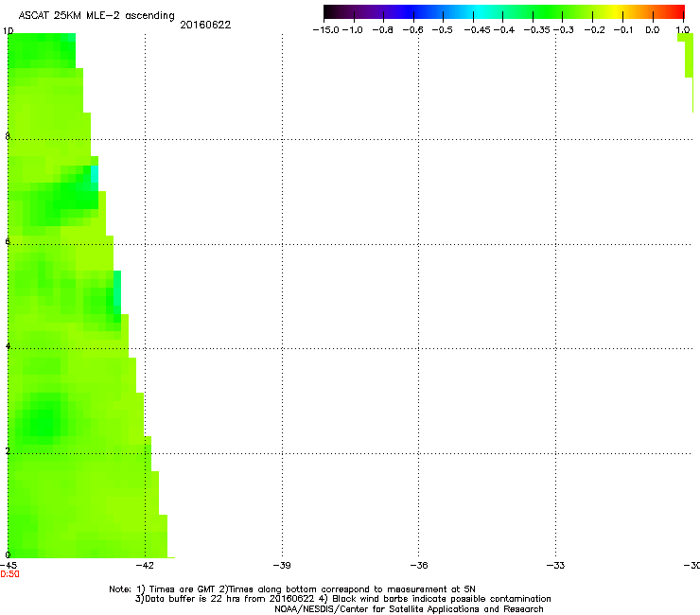Click the colorbar label "-0.3"
The height and width of the screenshot is (615, 700).
pyautogui.click(x=564, y=30)
